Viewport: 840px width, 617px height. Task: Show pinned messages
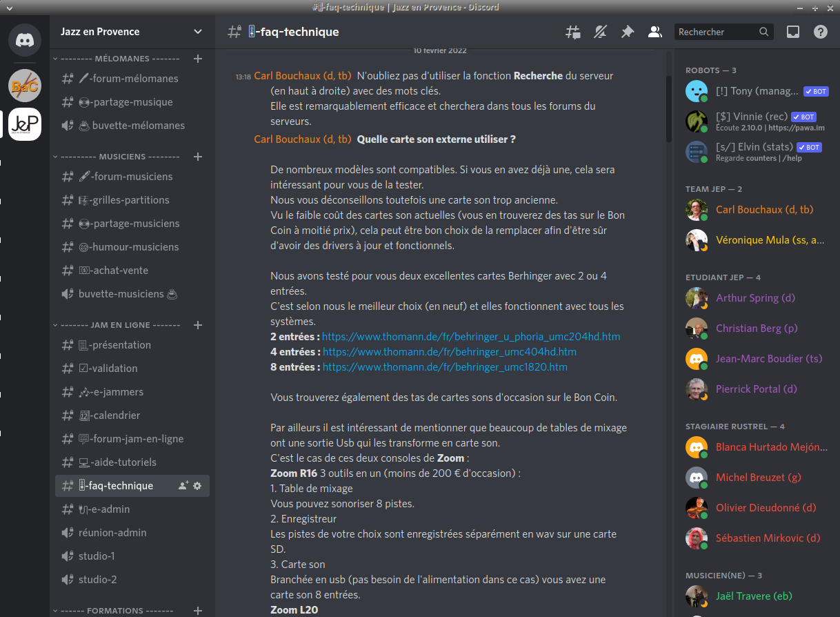pos(628,32)
